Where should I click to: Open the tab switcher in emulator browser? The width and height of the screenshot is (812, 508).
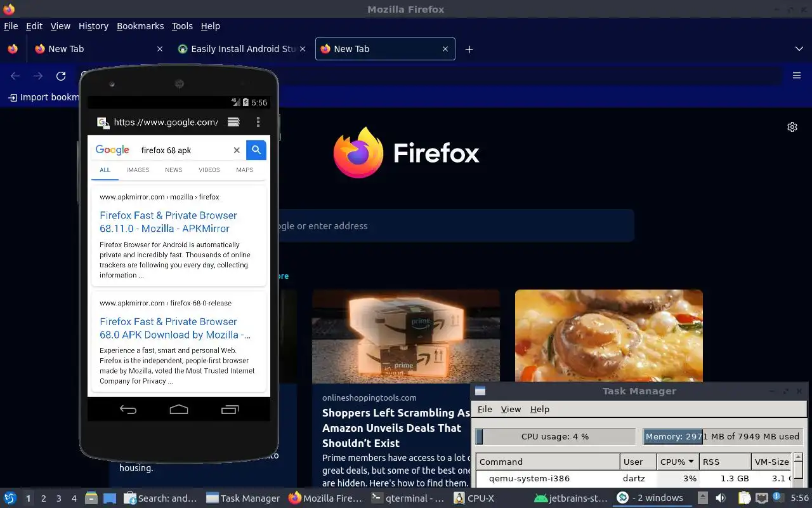233,122
